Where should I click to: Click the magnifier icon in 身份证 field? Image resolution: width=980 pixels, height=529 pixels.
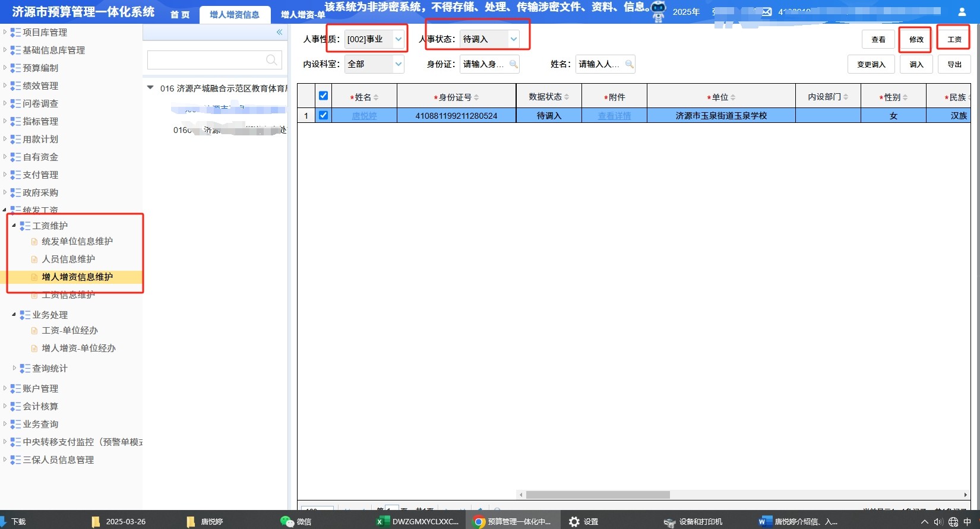(514, 64)
